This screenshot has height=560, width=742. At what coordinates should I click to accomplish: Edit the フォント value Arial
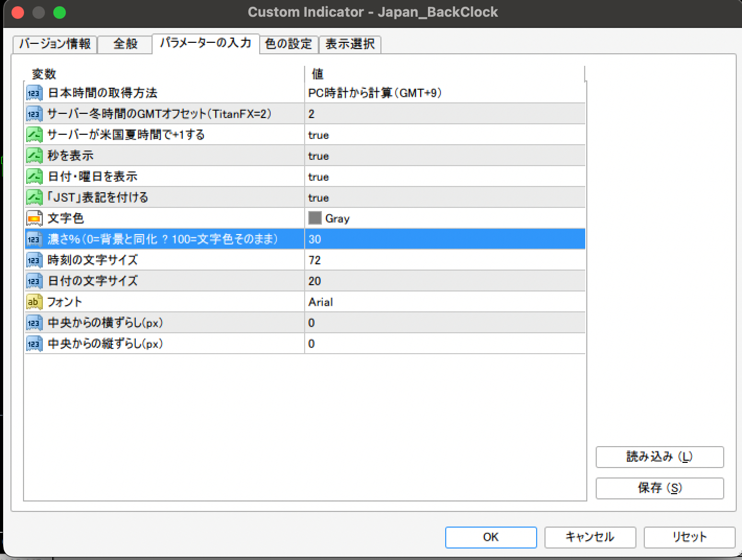click(445, 302)
